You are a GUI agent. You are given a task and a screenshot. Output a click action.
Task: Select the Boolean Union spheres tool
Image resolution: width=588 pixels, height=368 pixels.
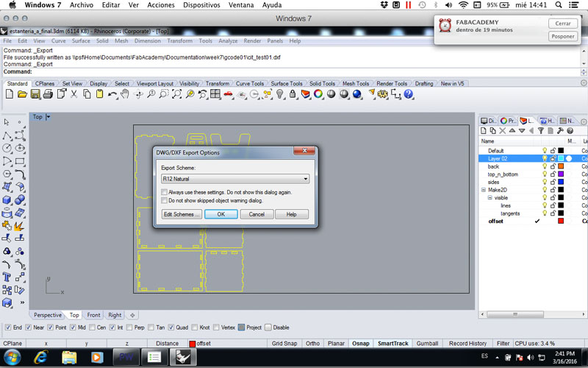[20, 199]
